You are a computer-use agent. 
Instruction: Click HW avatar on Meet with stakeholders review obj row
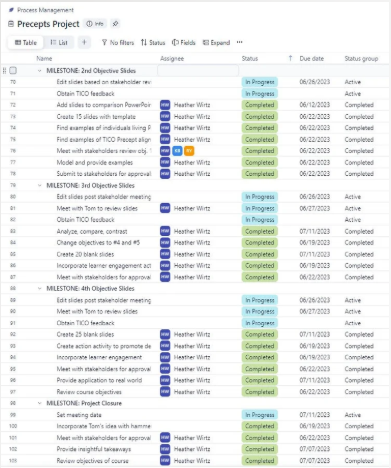(x=165, y=151)
